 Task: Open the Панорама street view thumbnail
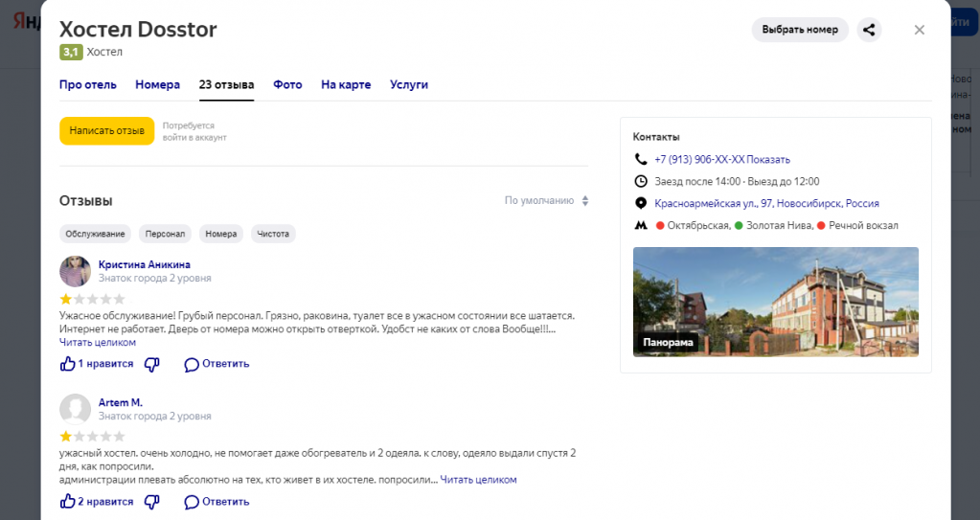click(x=776, y=302)
